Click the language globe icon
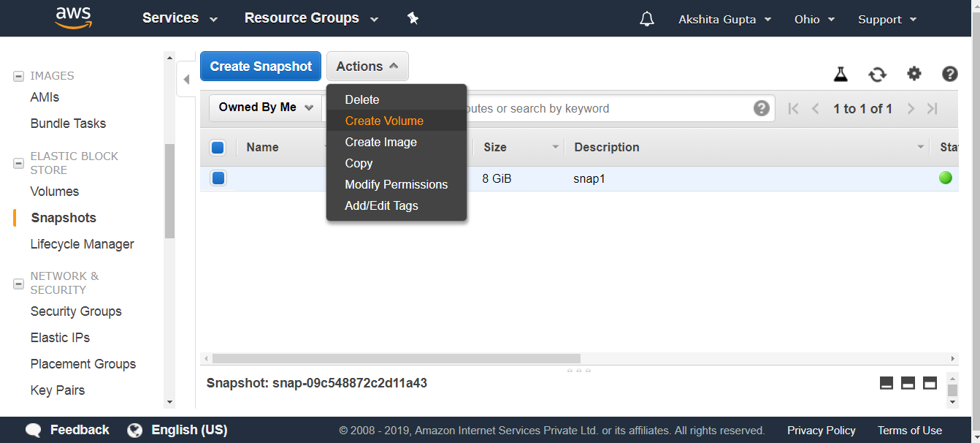The width and height of the screenshot is (980, 443). (134, 430)
